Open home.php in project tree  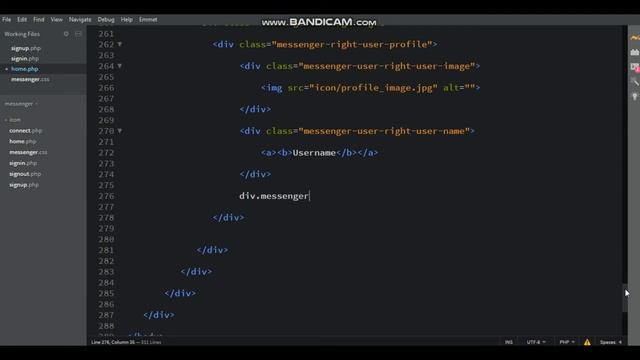coord(23,141)
